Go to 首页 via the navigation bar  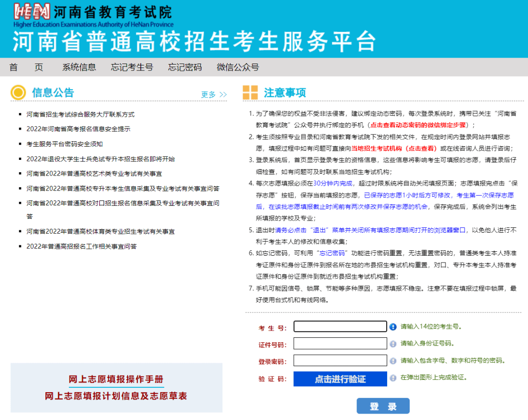25,66
